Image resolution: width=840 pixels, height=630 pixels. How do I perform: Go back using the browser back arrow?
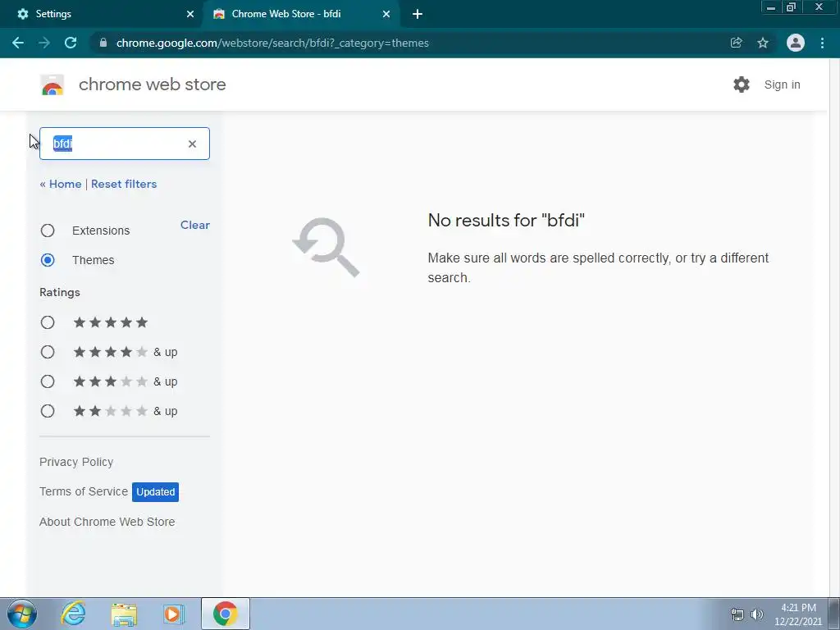pos(18,43)
